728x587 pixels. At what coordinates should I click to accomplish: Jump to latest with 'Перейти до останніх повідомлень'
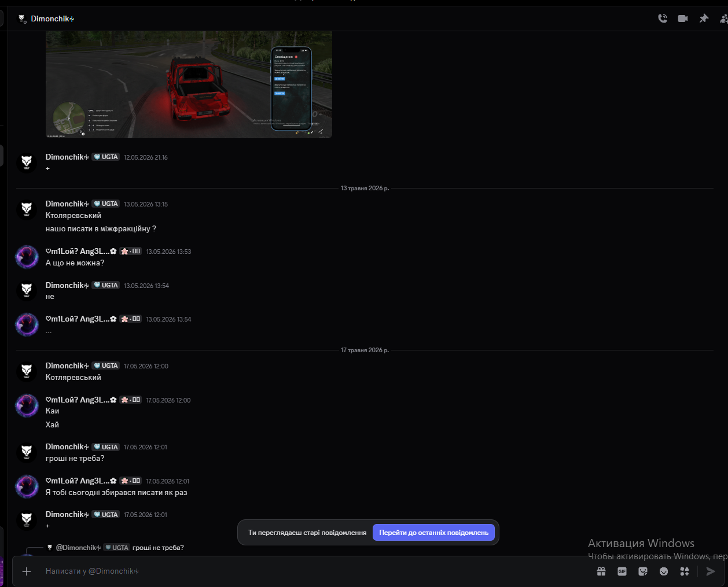pyautogui.click(x=433, y=533)
